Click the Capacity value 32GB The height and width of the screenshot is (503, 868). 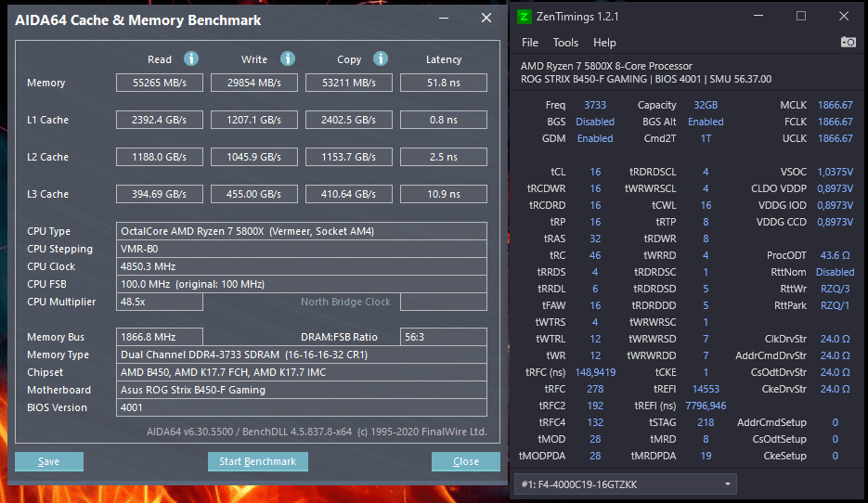pyautogui.click(x=706, y=105)
